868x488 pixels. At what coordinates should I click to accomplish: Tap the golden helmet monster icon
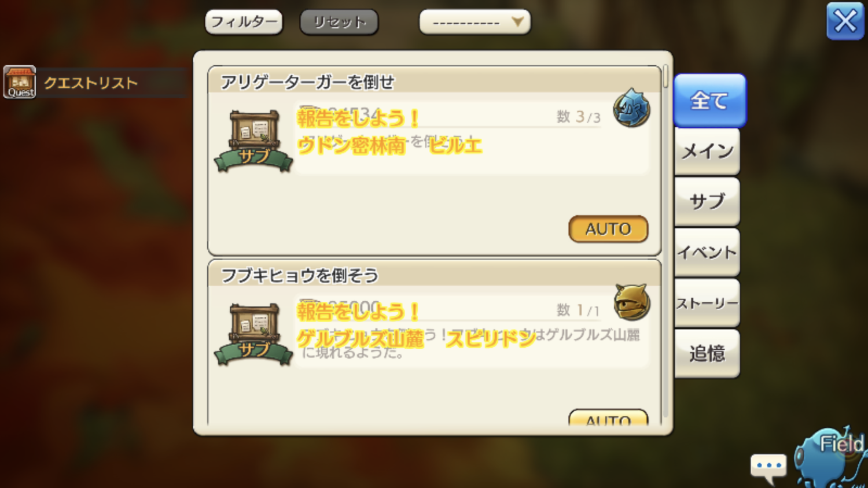coord(632,302)
